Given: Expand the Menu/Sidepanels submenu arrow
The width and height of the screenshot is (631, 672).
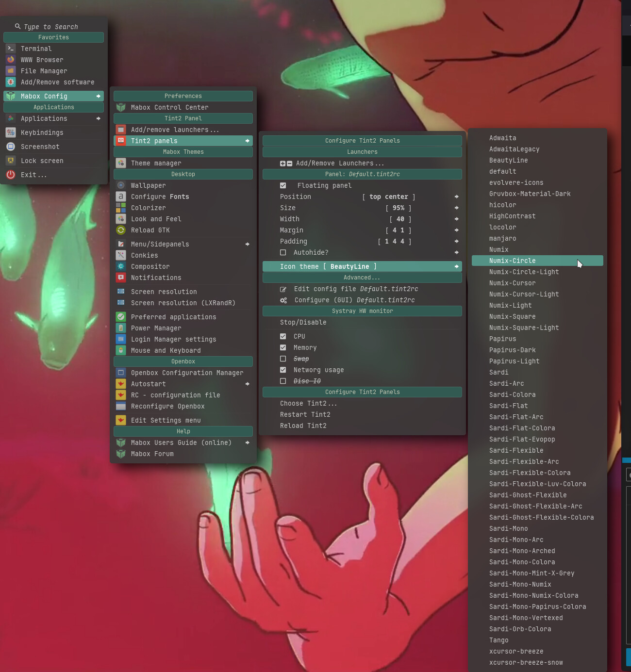Looking at the screenshot, I should coord(247,244).
